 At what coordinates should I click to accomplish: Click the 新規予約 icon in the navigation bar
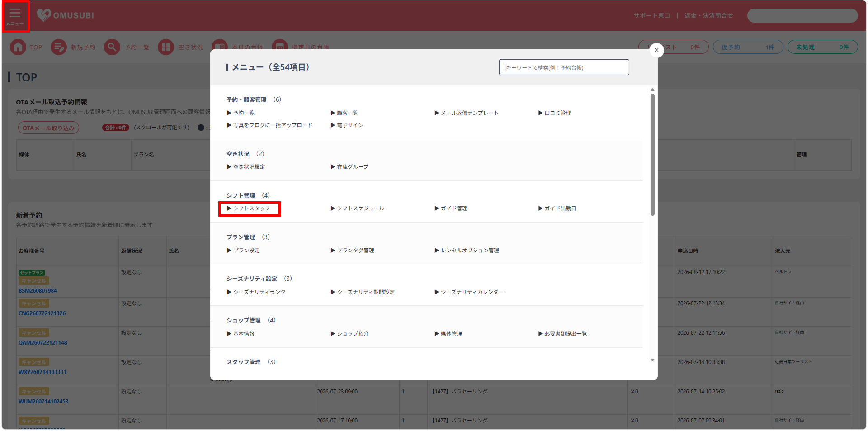[x=58, y=47]
